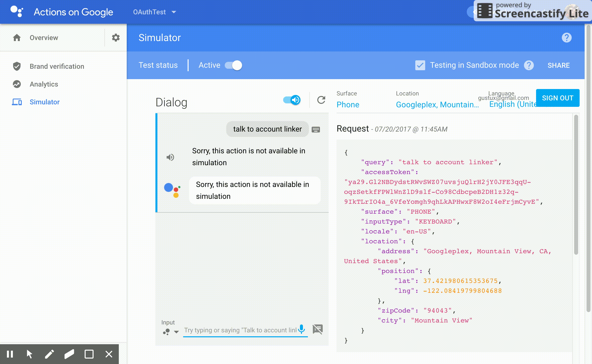Screen dimensions: 592x364
Task: Click the Analytics chart icon
Action: point(17,84)
